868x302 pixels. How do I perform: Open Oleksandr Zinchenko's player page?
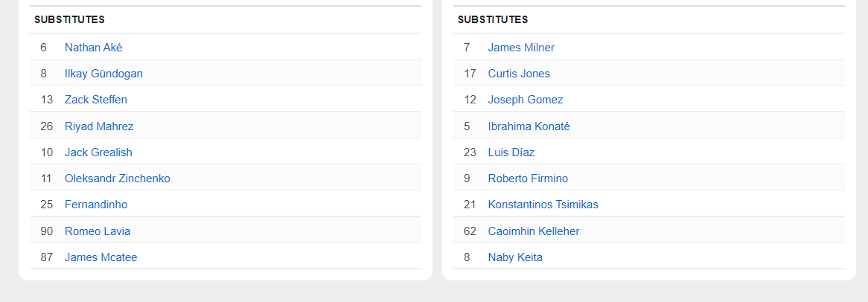(x=117, y=179)
